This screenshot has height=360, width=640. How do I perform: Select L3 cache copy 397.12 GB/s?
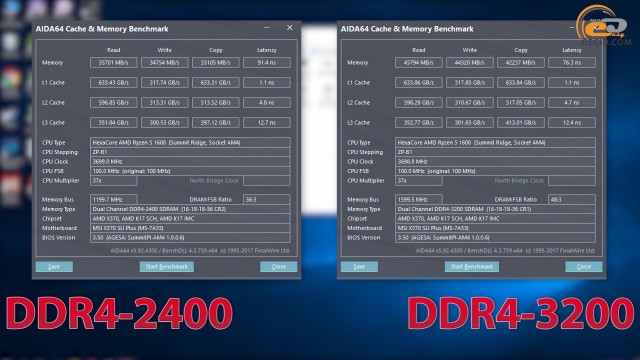pos(216,122)
